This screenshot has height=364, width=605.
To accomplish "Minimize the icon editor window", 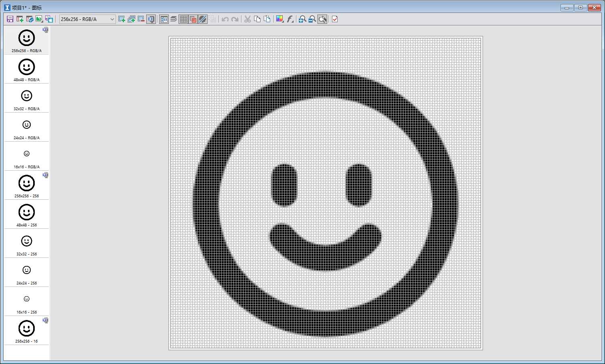I will (x=567, y=7).
